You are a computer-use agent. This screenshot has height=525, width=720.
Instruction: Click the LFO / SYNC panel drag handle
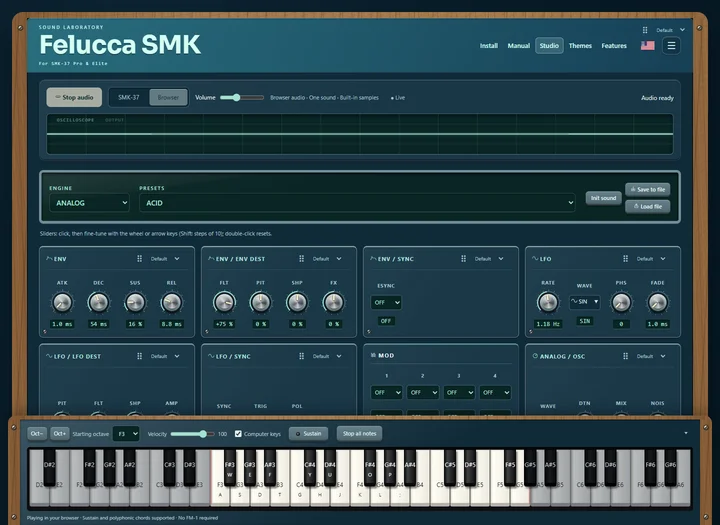coord(302,356)
